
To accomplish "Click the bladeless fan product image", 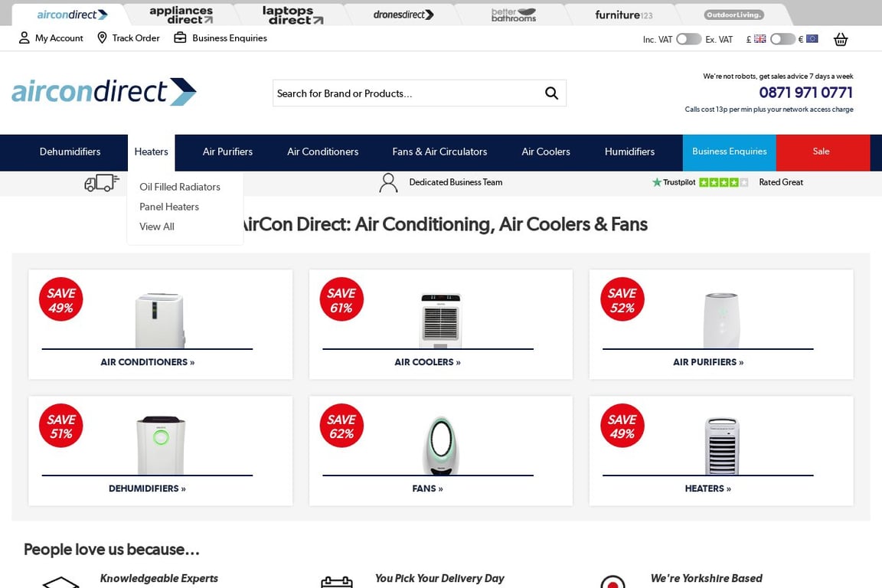I will click(441, 445).
